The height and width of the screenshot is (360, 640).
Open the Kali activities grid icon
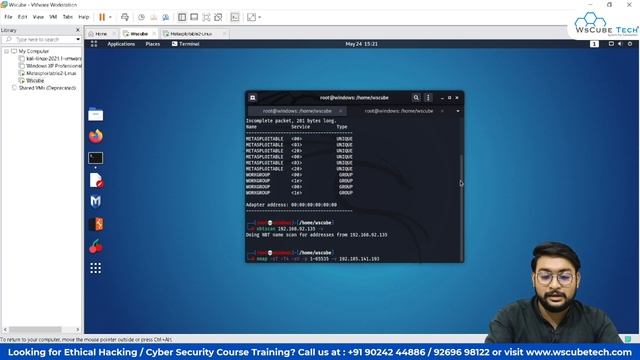94,44
